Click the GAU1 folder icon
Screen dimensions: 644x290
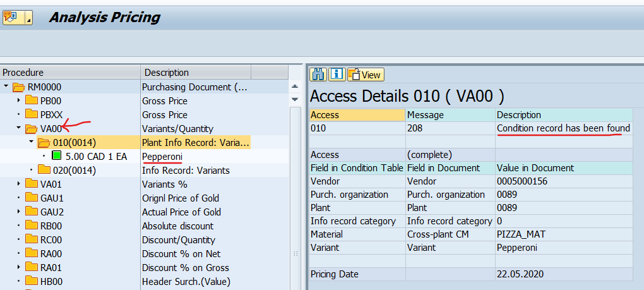[x=32, y=198]
